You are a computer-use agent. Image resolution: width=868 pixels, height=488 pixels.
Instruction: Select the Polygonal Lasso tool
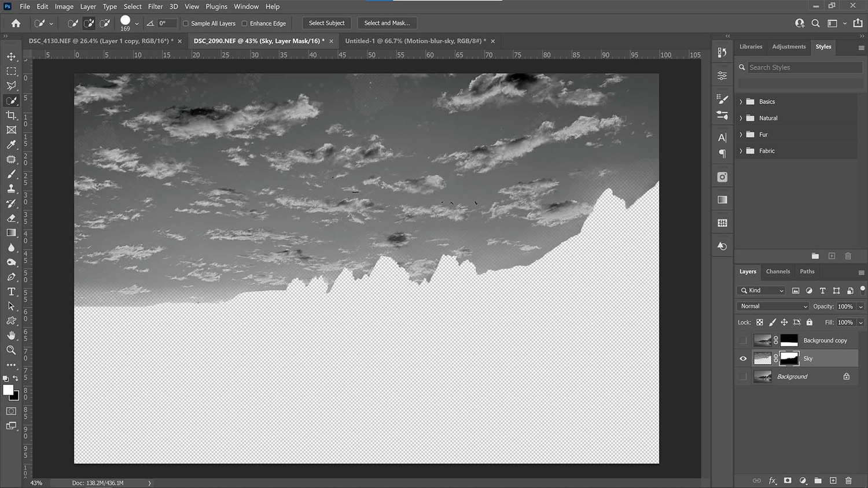click(11, 86)
